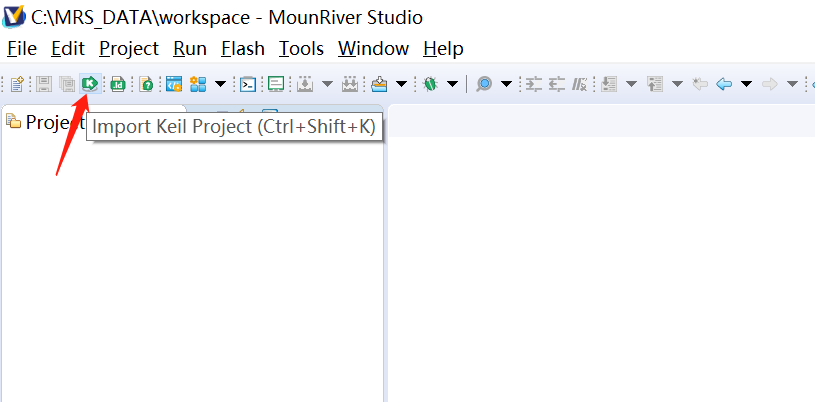Click the Next Annotation down-arrow page icon
Viewport: 815px width, 402px height.
(x=609, y=84)
